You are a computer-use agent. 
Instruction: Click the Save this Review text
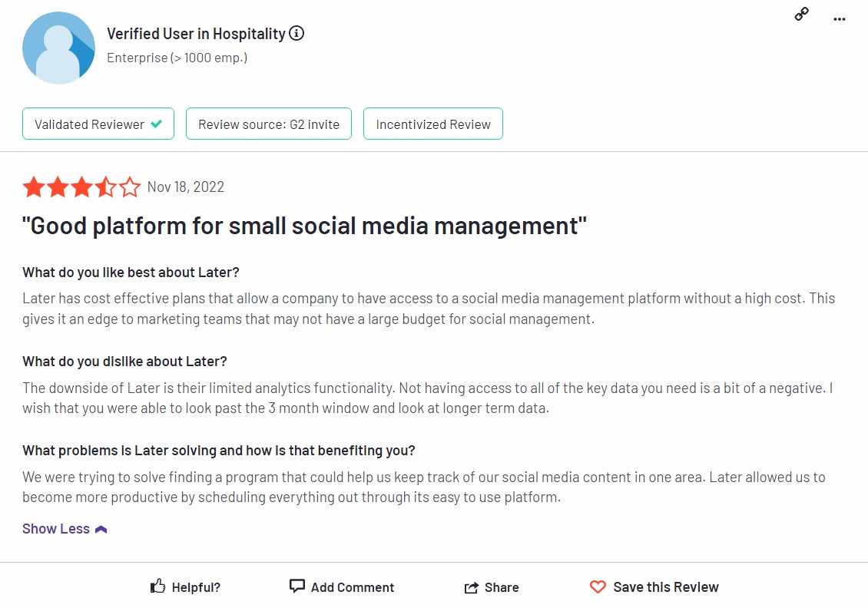(x=666, y=587)
